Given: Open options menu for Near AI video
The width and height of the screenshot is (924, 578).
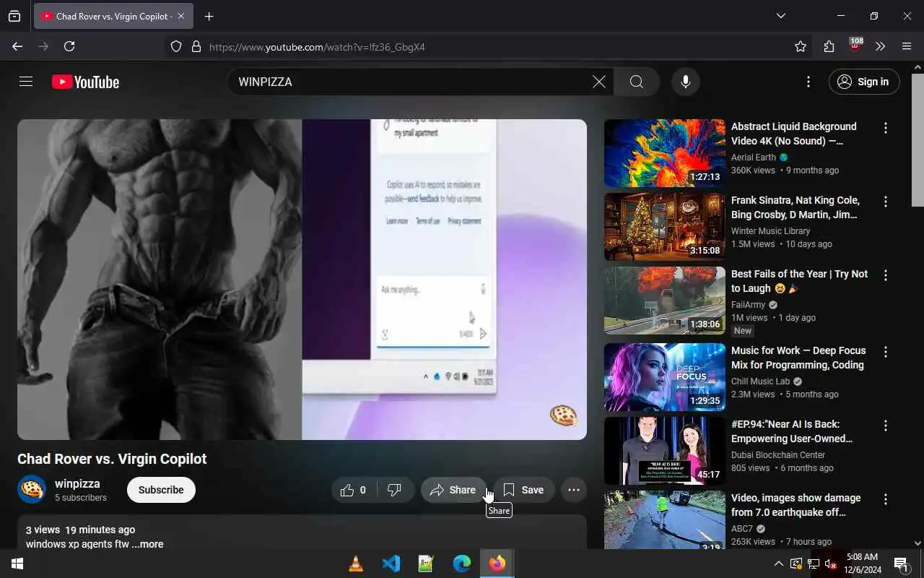Looking at the screenshot, I should click(886, 426).
